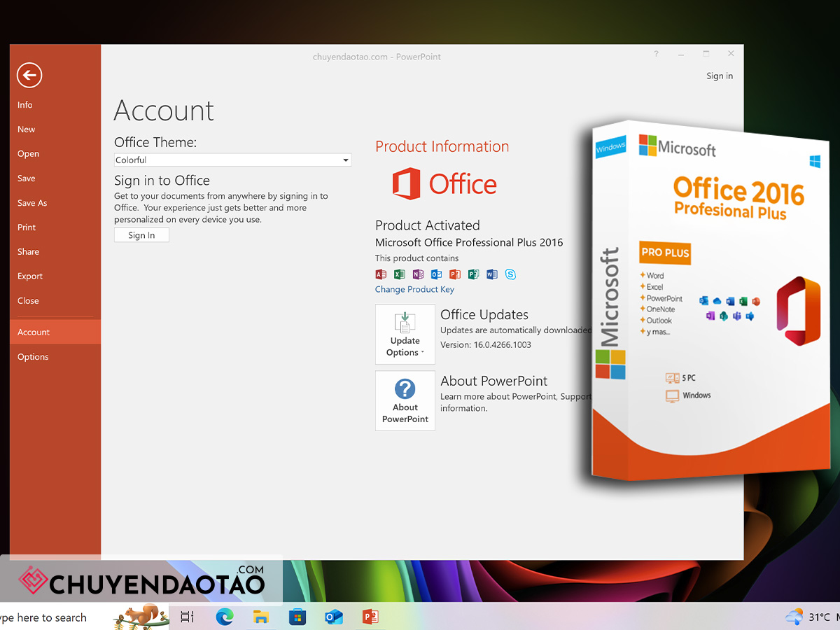Click the back arrow to exit Backstage
This screenshot has width=840, height=630.
29,75
